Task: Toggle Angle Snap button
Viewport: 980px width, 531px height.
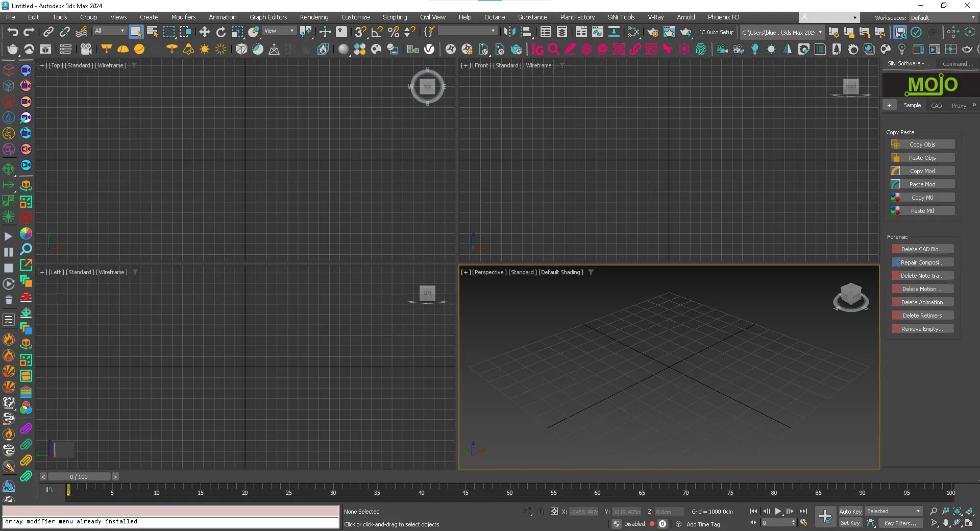Action: 377,32
